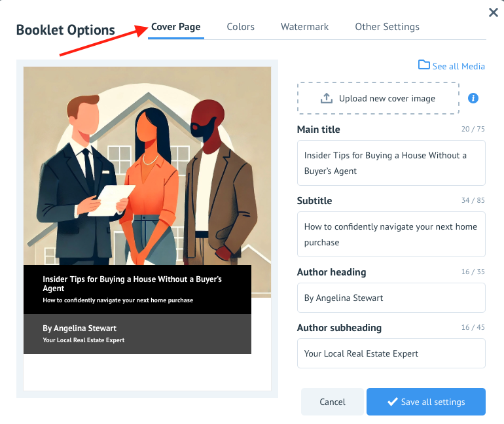Open the Other Settings tab
This screenshot has height=424, width=504.
coord(387,27)
